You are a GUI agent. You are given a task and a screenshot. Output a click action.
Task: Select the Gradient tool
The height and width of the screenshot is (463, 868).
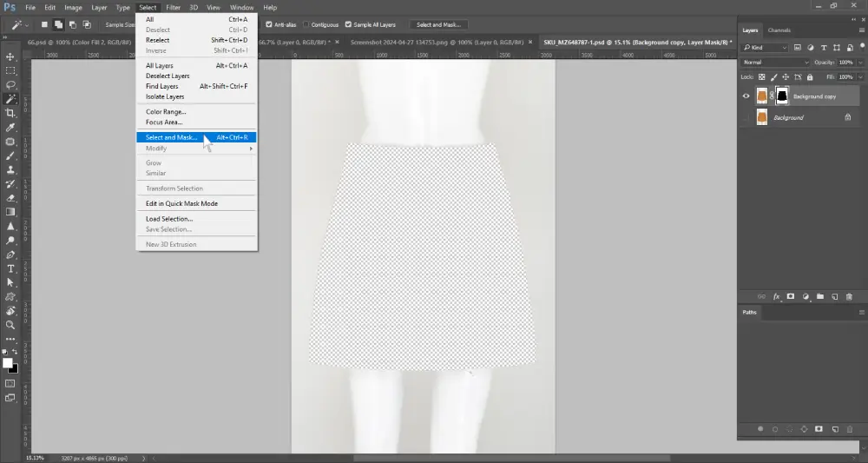10,212
